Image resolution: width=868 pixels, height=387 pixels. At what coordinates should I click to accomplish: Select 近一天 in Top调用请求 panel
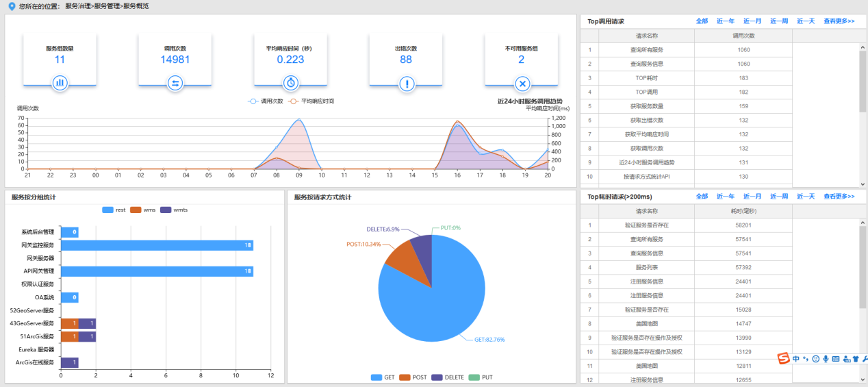tap(806, 21)
